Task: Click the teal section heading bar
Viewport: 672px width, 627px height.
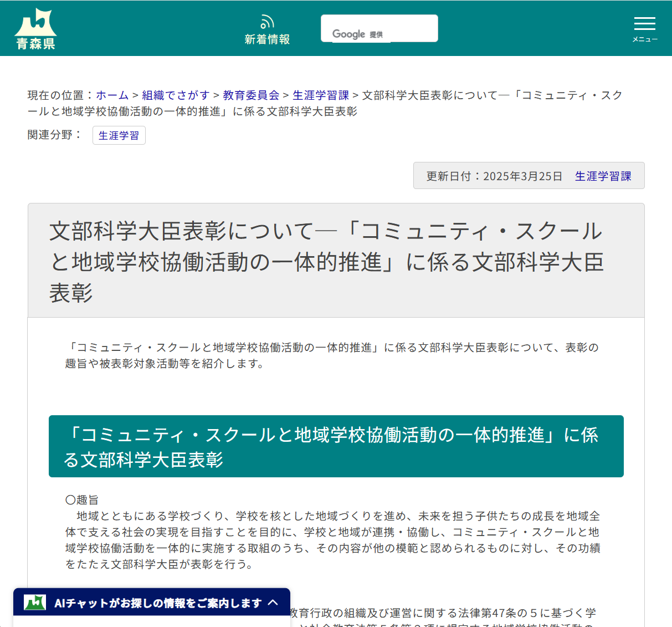Action: coord(336,446)
